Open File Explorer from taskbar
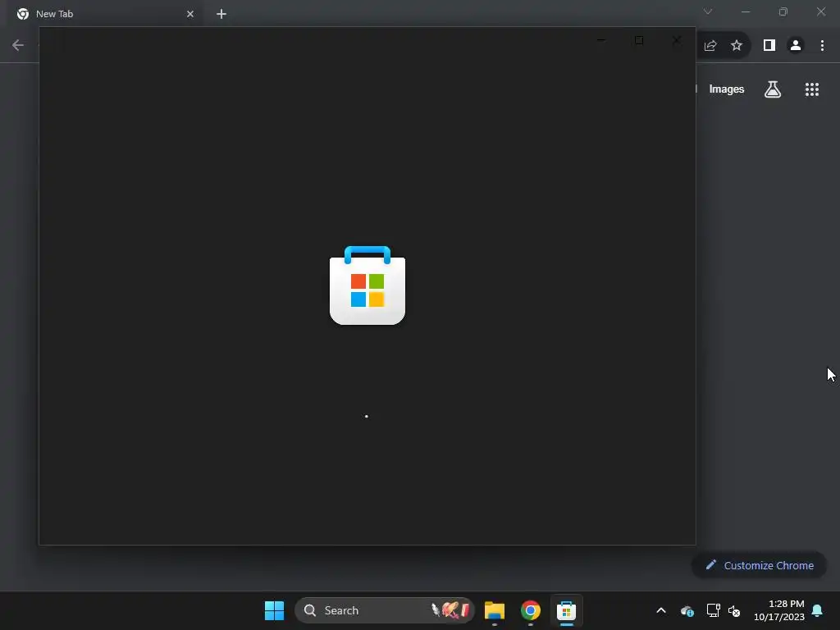Viewport: 840px width, 630px height. pos(495,610)
